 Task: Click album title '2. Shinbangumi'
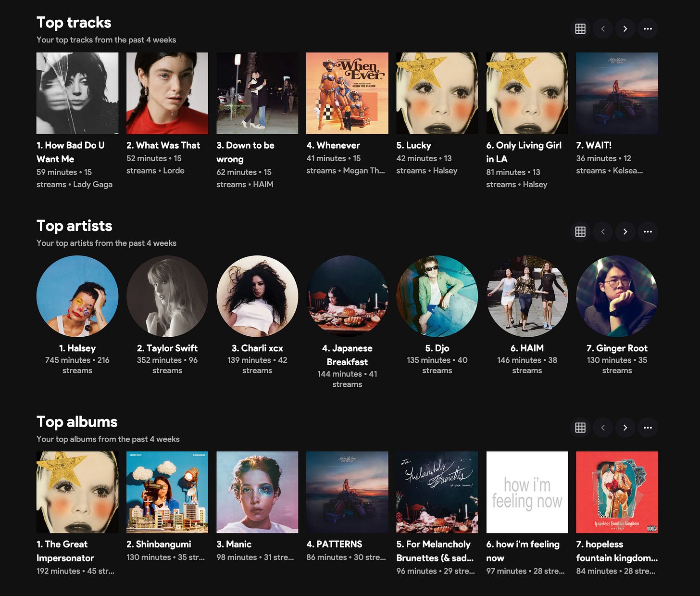[x=159, y=545]
